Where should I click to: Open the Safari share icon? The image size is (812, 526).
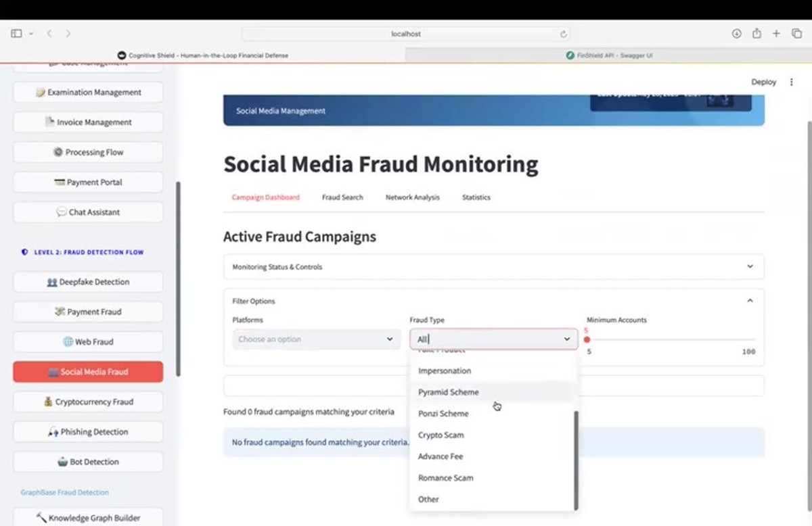757,33
